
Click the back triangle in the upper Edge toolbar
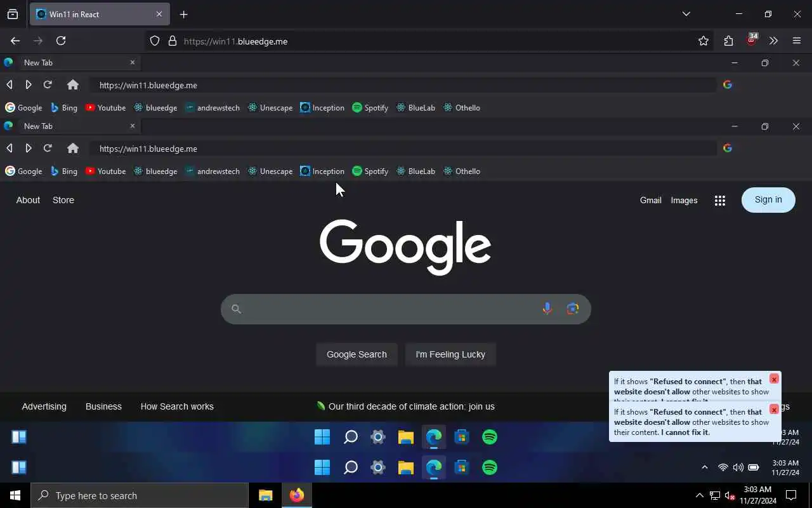[10, 84]
